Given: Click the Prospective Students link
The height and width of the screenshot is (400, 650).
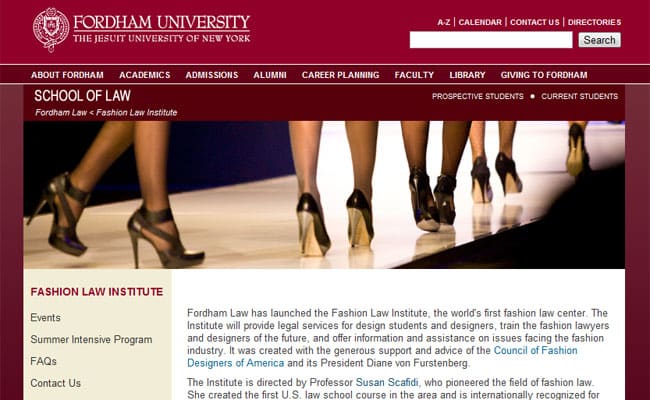Looking at the screenshot, I should pos(478,96).
